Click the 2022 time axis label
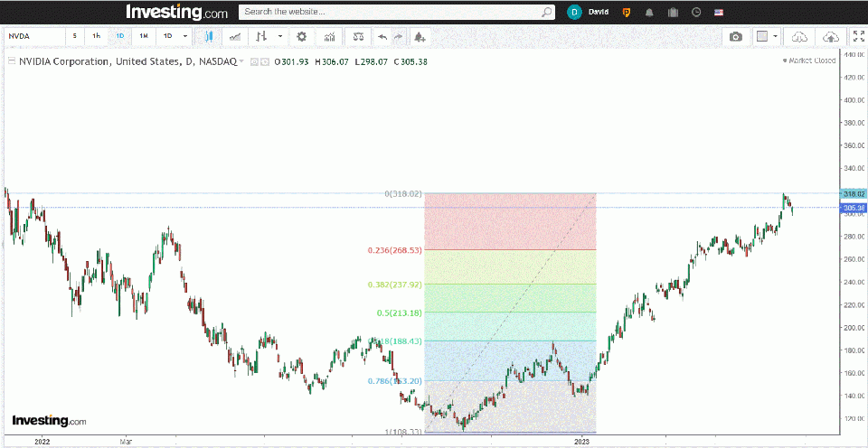Image resolution: width=868 pixels, height=448 pixels. click(42, 442)
